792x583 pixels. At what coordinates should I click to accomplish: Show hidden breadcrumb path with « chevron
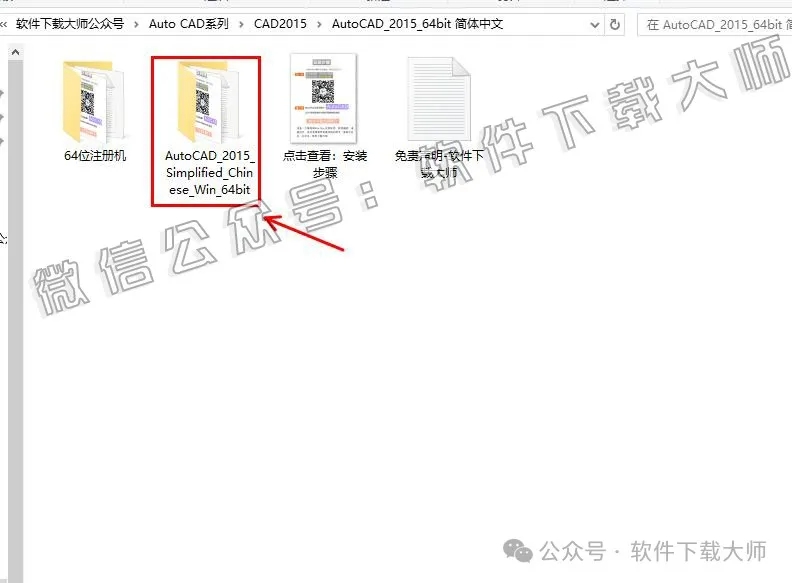click(4, 24)
